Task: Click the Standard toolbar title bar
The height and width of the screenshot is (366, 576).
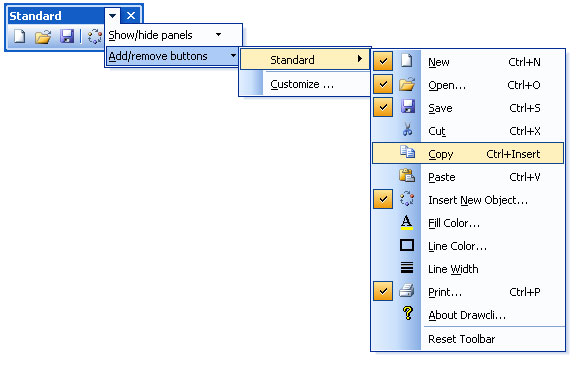Action: [55, 16]
